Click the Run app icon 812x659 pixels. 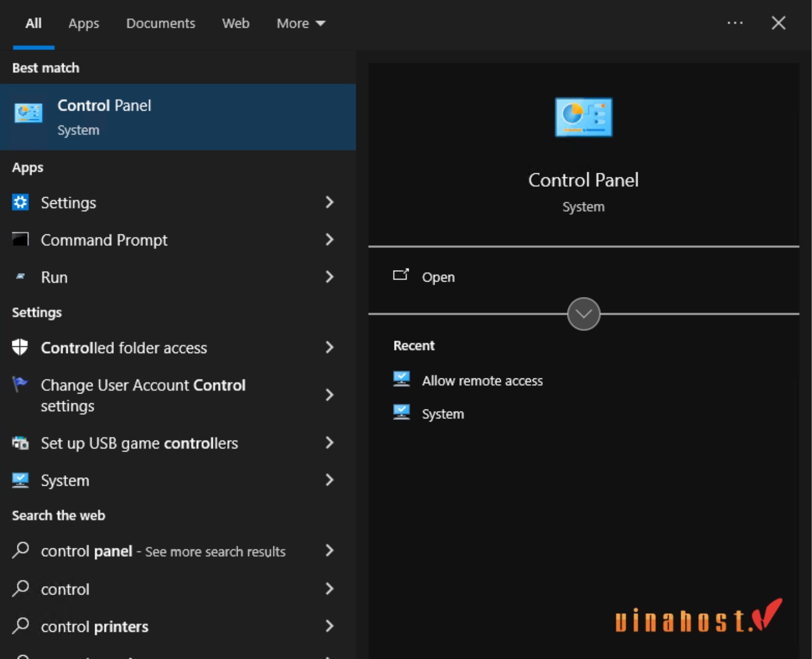point(20,277)
